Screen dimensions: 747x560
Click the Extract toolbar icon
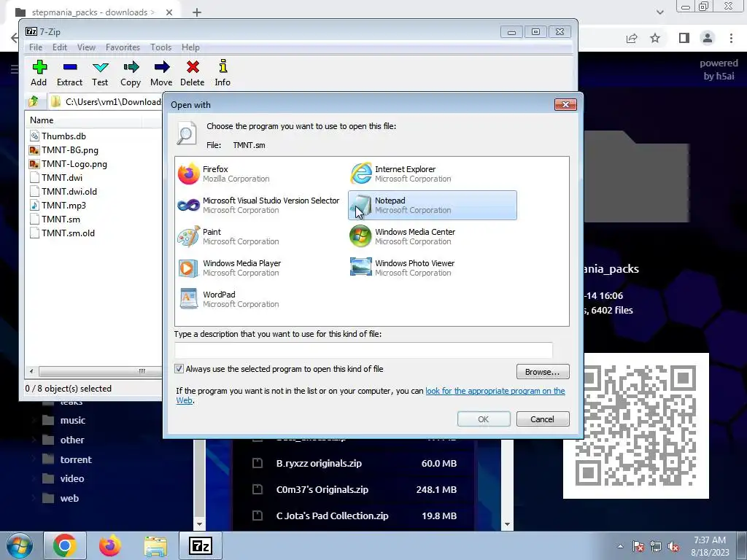pyautogui.click(x=69, y=73)
